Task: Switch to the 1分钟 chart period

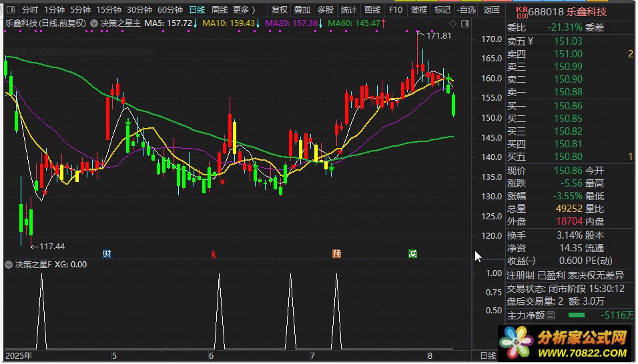Action: (55, 9)
